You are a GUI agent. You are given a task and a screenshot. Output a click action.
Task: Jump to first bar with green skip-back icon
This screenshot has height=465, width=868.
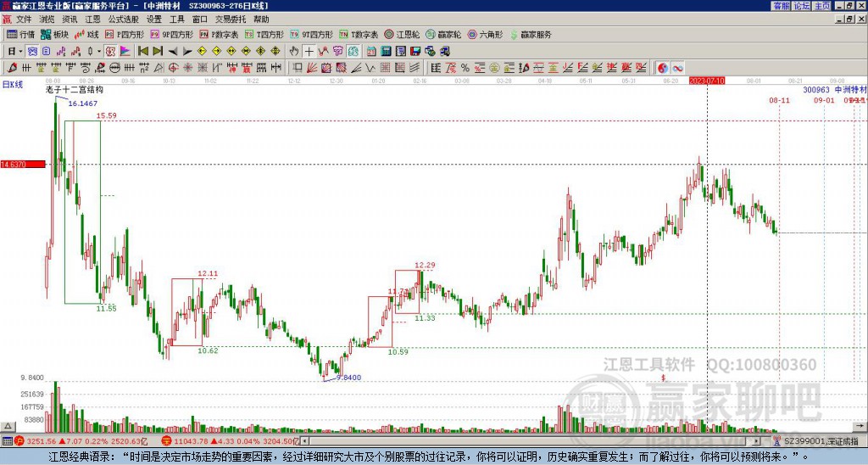143,51
